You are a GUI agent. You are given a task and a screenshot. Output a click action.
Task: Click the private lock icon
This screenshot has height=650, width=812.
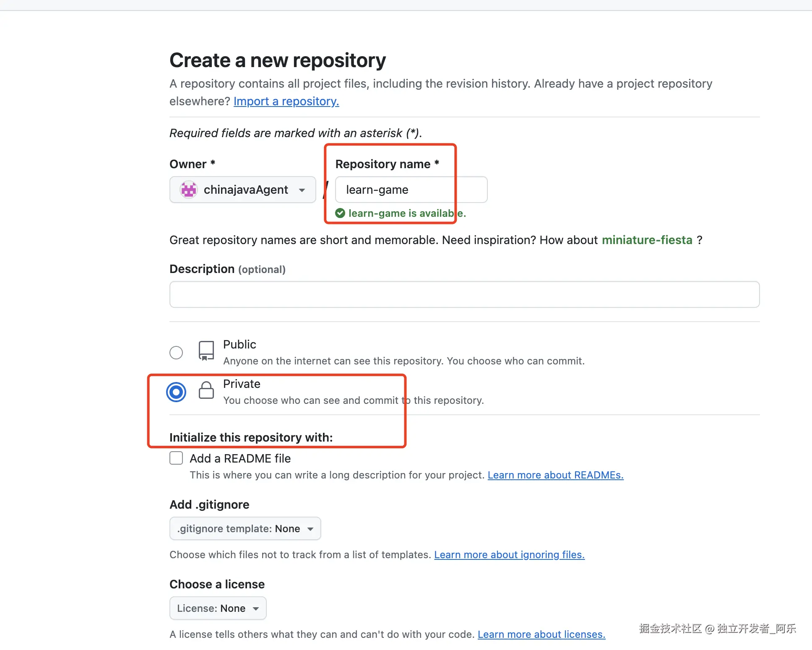206,390
